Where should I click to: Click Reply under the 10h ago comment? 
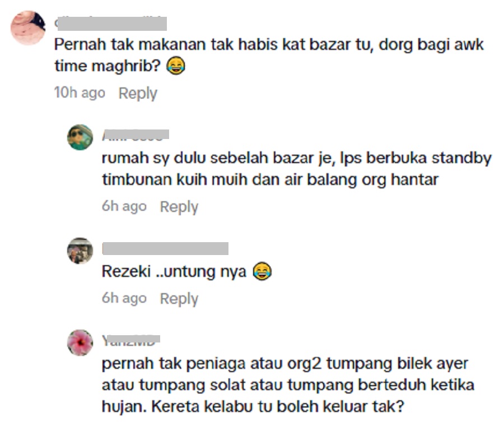pyautogui.click(x=138, y=94)
